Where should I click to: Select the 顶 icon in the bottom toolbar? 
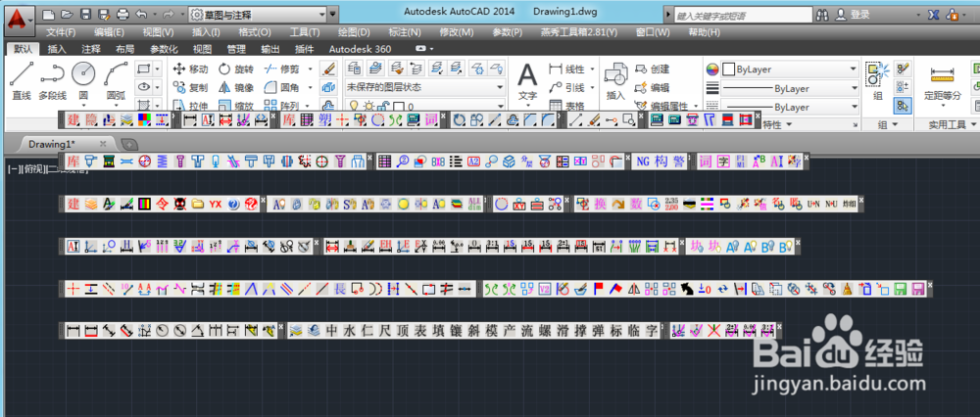[x=403, y=331]
